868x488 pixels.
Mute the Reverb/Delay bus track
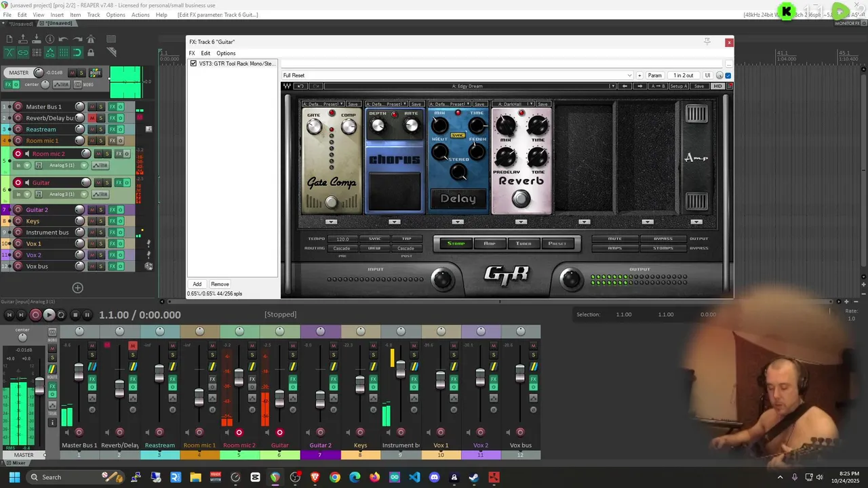[92, 118]
